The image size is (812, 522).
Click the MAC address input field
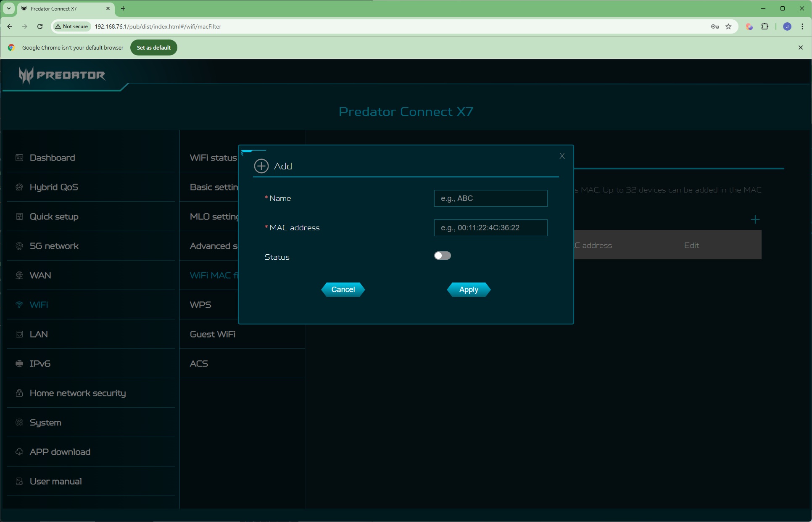coord(490,228)
